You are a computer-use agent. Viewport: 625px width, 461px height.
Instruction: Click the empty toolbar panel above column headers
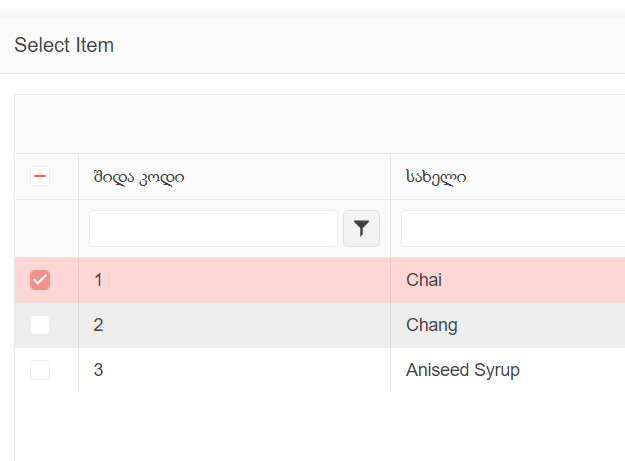click(x=320, y=124)
